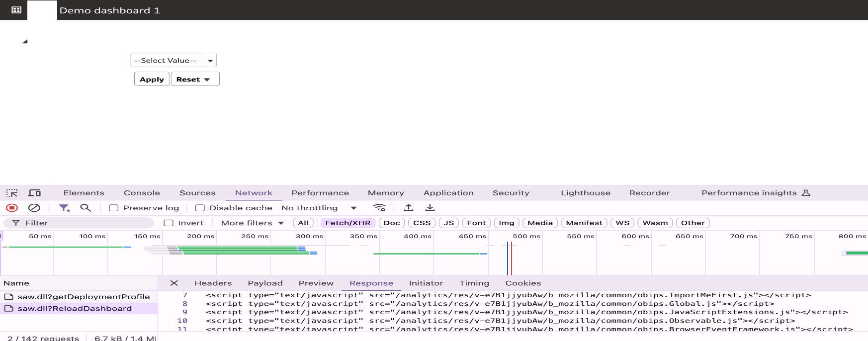Open the Performance insights tab
868x341 pixels.
(756, 193)
